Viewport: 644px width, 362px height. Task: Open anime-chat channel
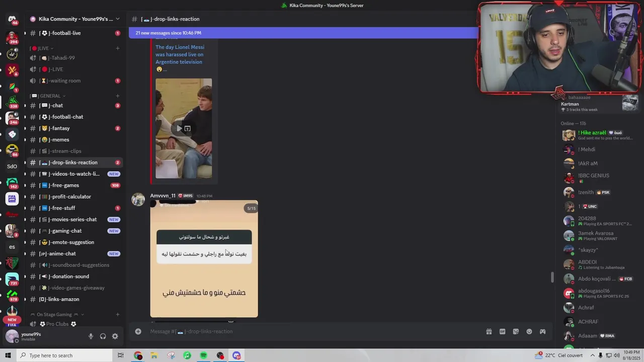(x=74, y=253)
